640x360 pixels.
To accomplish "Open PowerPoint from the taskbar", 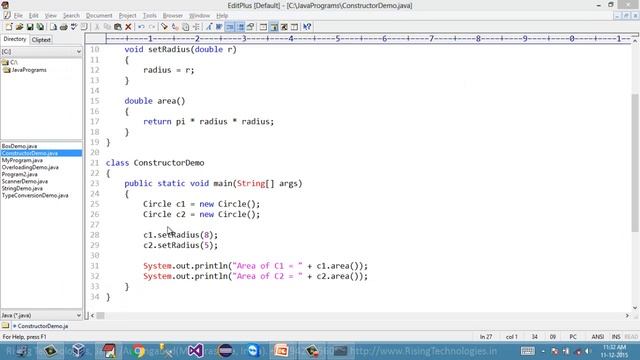I will point(281,351).
